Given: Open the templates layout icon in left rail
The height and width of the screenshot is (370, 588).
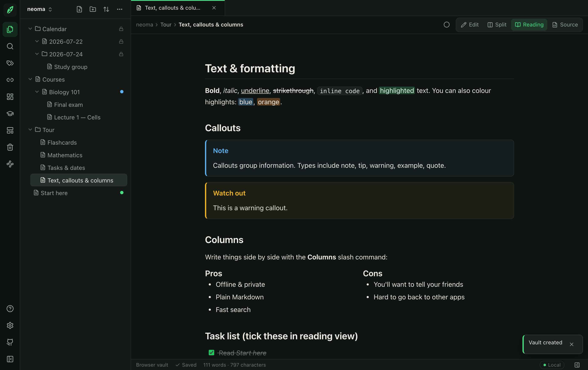Looking at the screenshot, I should click(x=10, y=130).
